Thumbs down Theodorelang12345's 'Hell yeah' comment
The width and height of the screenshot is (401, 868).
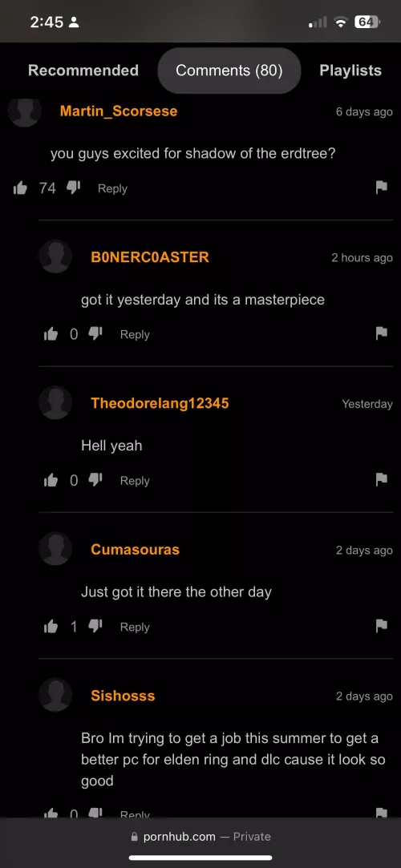click(95, 481)
